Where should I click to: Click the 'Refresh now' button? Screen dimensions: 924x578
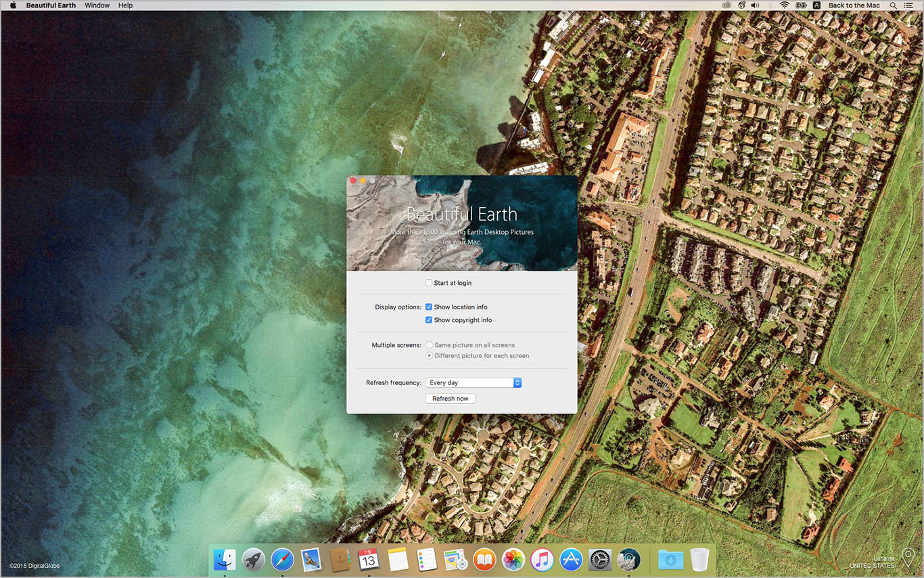(x=451, y=399)
